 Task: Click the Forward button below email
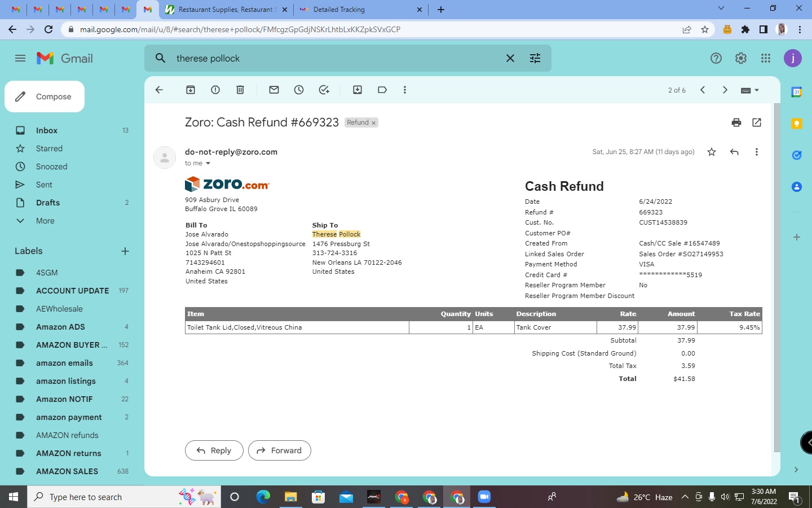pyautogui.click(x=279, y=450)
